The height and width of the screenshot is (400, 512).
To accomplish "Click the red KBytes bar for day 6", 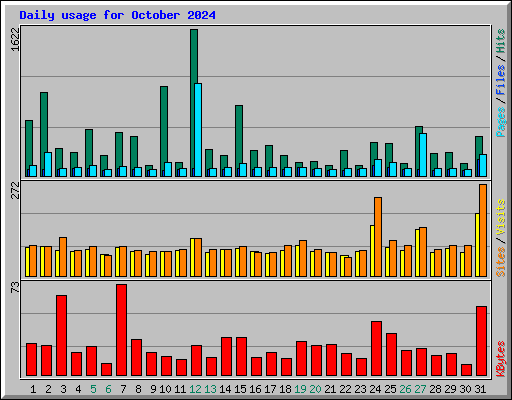I will coord(107,370).
